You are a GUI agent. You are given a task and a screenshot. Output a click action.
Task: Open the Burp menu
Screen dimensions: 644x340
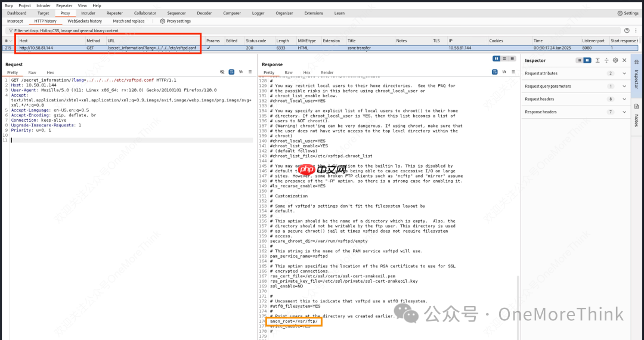[8, 6]
